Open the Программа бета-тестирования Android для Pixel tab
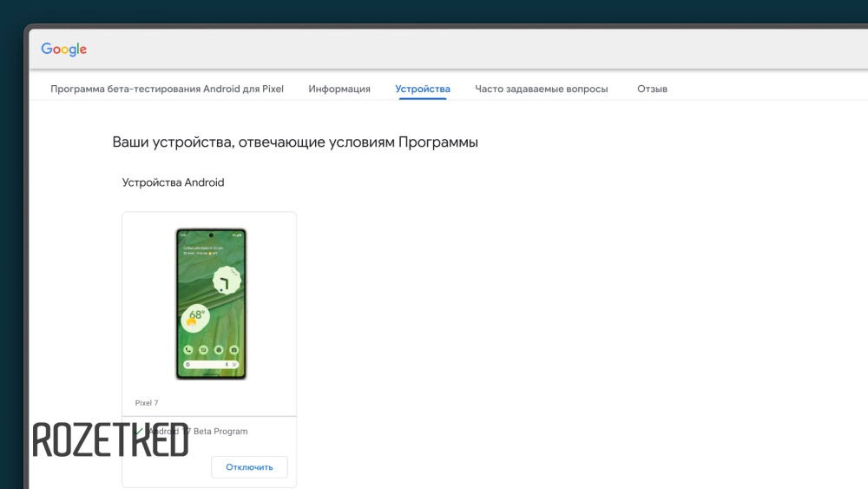 coord(167,89)
